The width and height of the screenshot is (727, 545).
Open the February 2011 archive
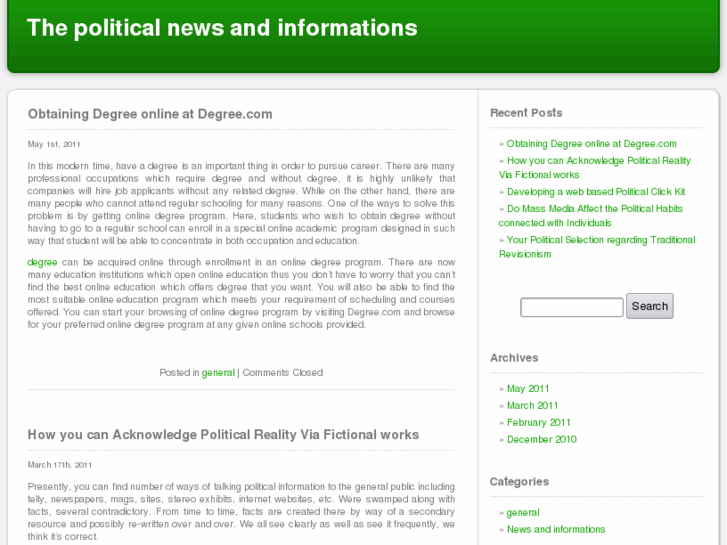(x=538, y=423)
